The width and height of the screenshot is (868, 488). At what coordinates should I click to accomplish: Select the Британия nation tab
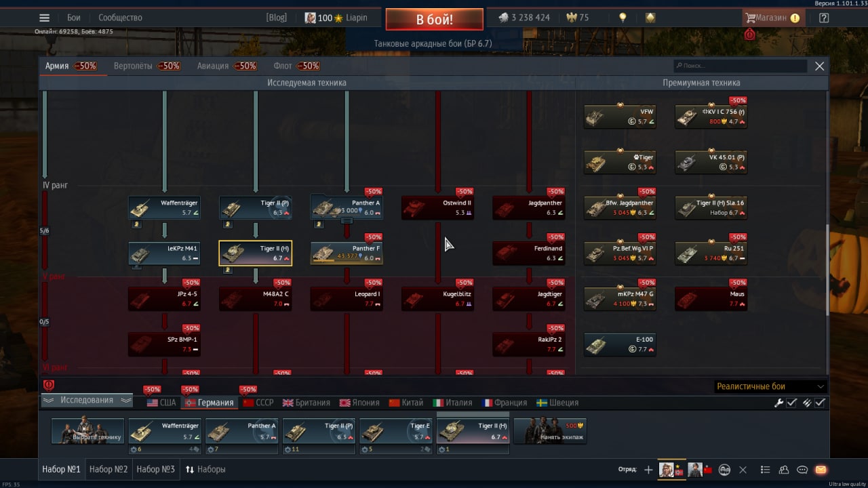click(x=307, y=403)
